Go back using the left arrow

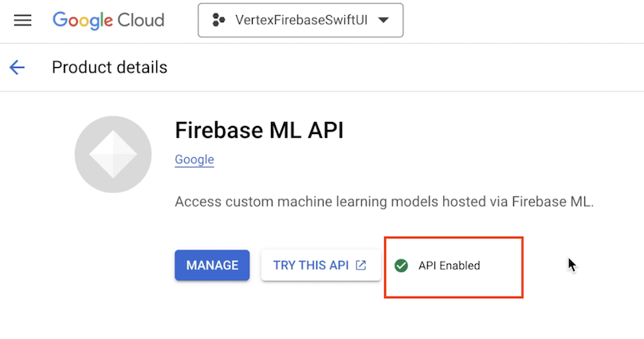(17, 67)
